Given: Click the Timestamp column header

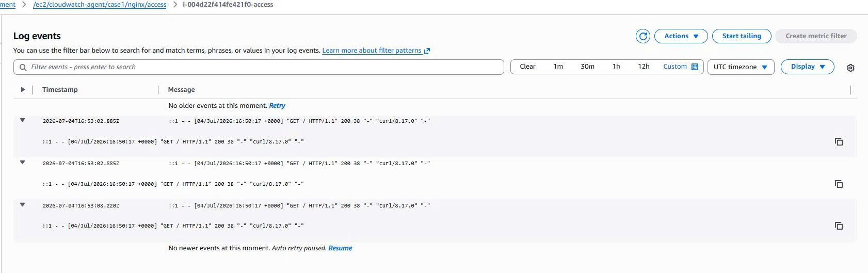Looking at the screenshot, I should (60, 90).
